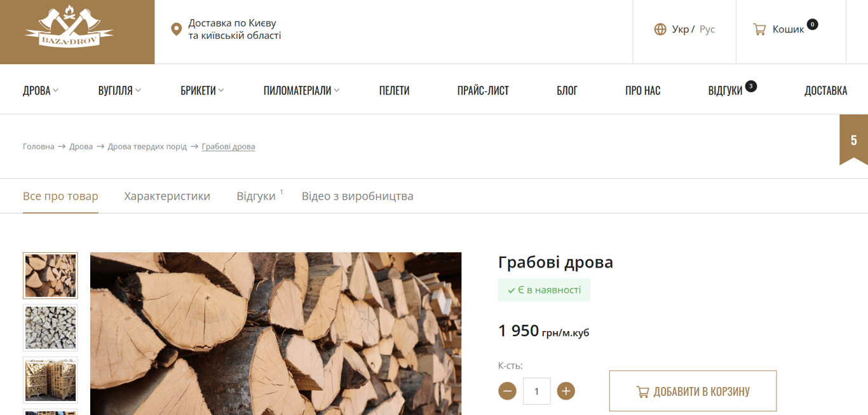Select the second firewood thumbnail
868x415 pixels.
pos(50,327)
